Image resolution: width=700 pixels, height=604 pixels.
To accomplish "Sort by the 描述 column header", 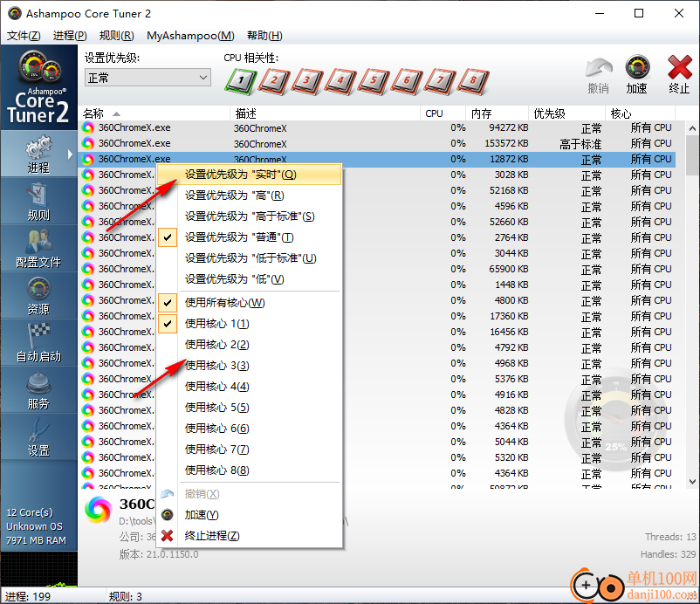I will click(326, 113).
